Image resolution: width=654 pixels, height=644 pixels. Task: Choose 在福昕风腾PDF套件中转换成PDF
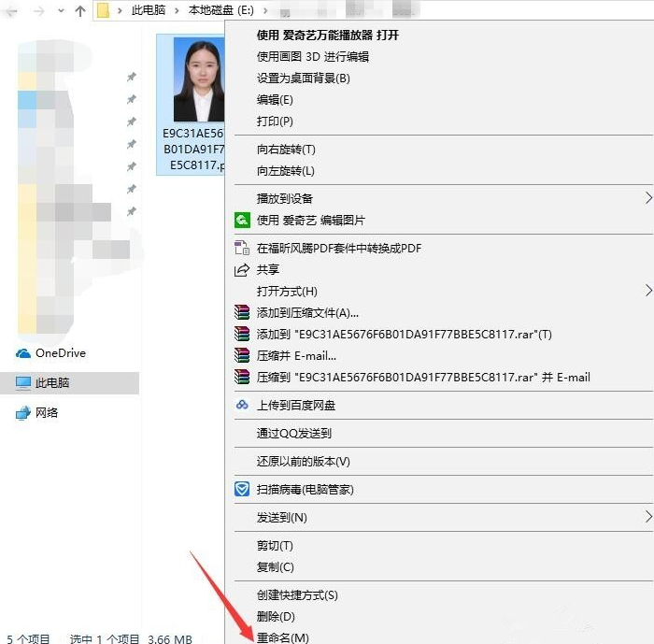pos(339,249)
